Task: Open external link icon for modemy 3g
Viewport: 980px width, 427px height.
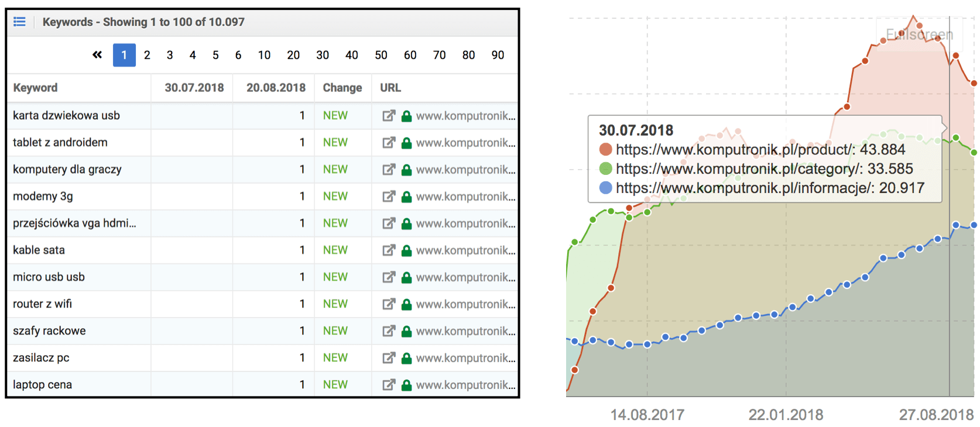Action: (x=389, y=197)
